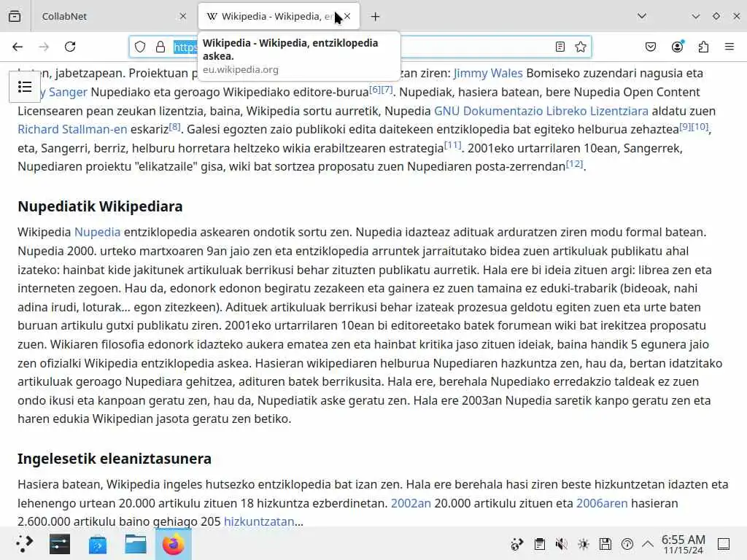This screenshot has width=747, height=560.
Task: Expand the list all tabs dropdown
Action: tap(642, 16)
